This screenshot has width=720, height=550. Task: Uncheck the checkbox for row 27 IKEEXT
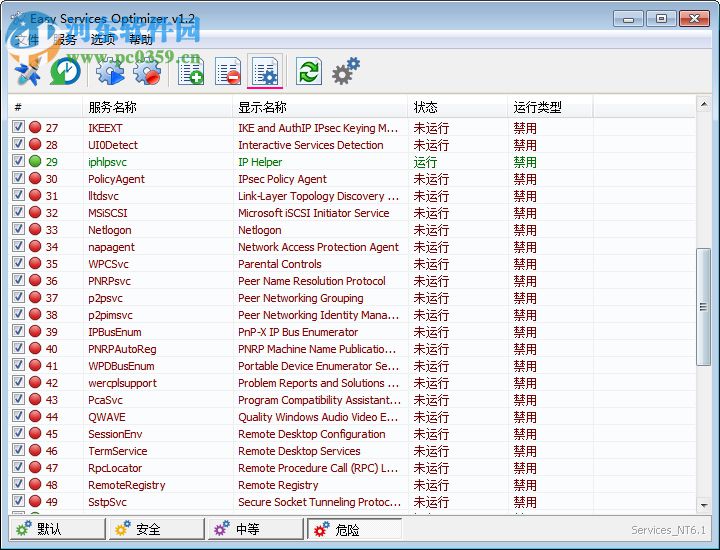click(x=18, y=127)
